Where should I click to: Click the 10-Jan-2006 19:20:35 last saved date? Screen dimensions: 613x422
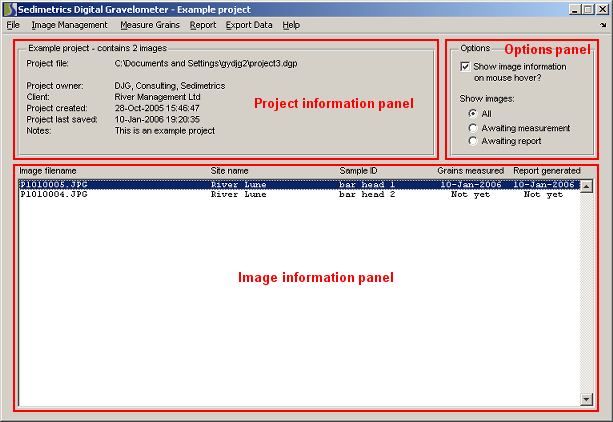157,119
